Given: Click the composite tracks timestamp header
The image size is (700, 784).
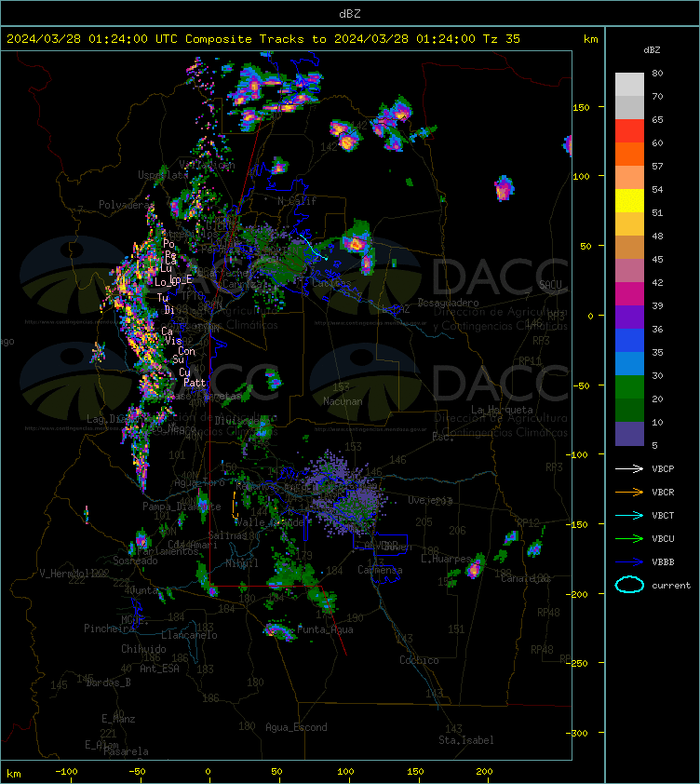Looking at the screenshot, I should [x=263, y=38].
